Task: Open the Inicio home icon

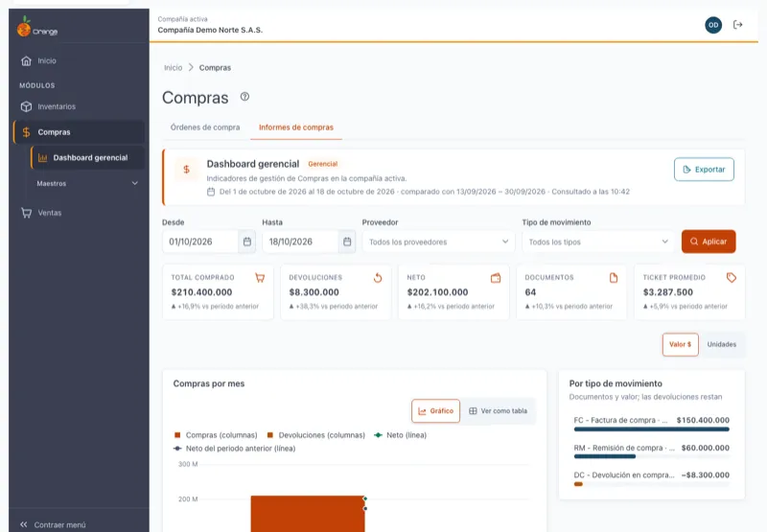Action: pyautogui.click(x=27, y=61)
